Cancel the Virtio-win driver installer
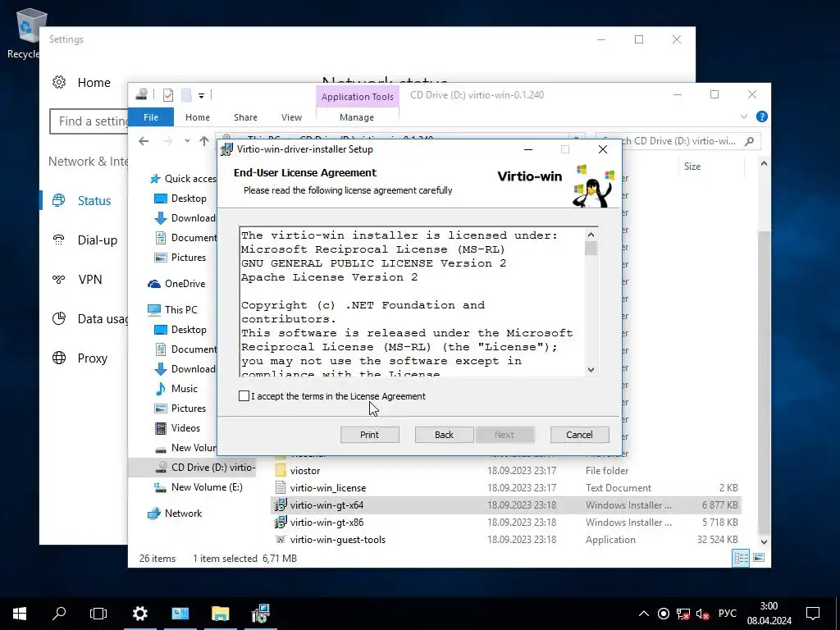 point(580,435)
